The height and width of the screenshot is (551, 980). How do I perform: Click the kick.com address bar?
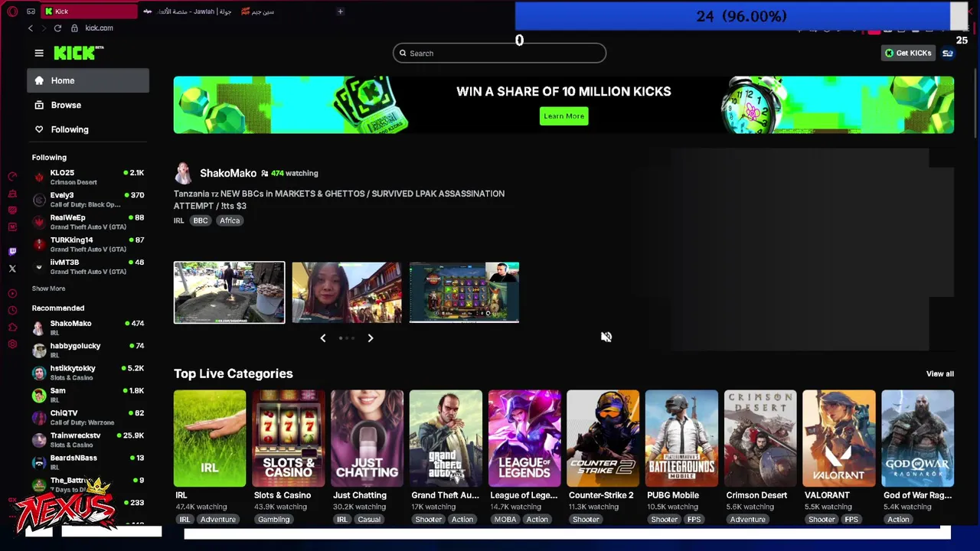tap(100, 28)
